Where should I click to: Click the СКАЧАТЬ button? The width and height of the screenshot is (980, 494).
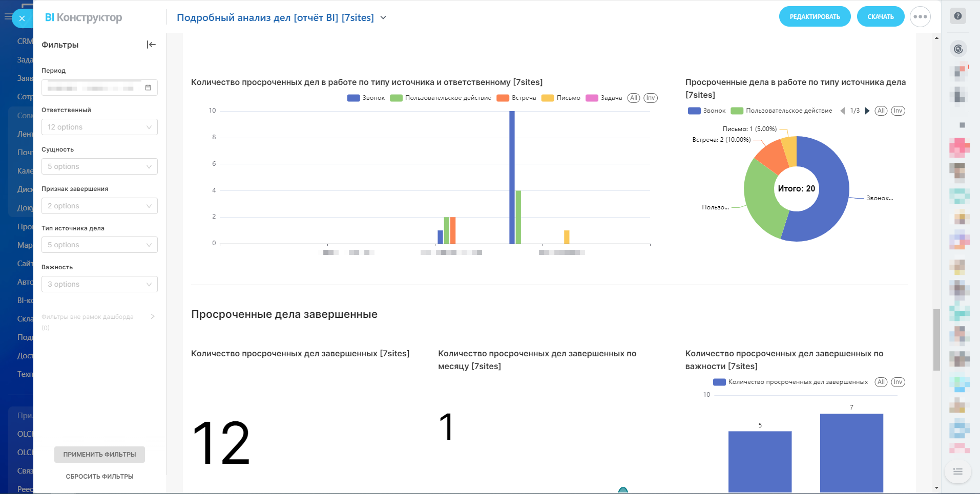(x=880, y=17)
